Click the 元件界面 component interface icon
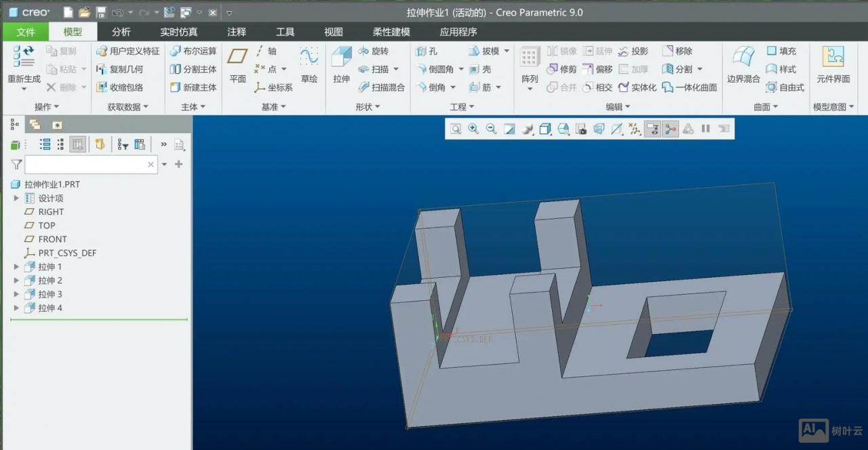This screenshot has width=868, height=450. 833,64
